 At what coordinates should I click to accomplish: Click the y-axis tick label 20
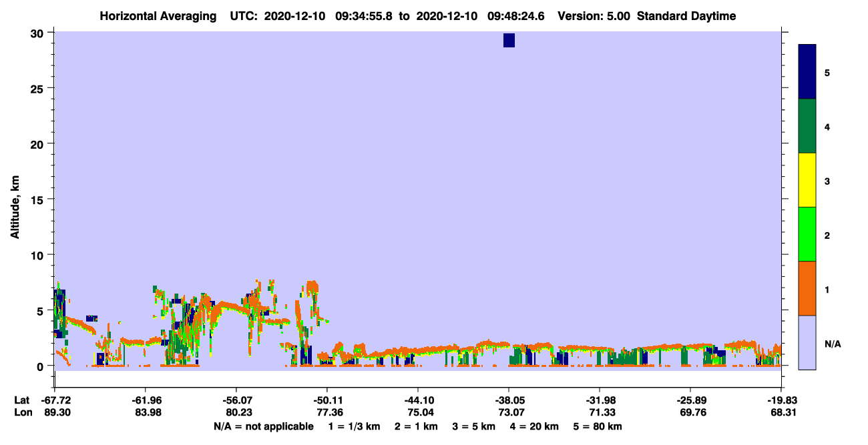(x=37, y=143)
